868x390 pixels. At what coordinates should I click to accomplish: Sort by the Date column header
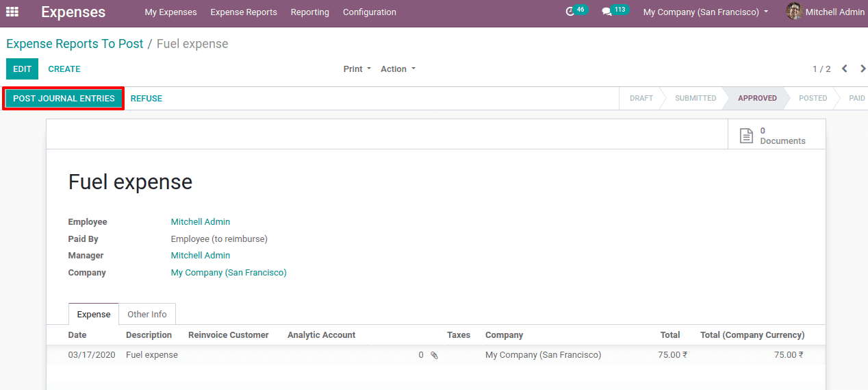(x=77, y=335)
